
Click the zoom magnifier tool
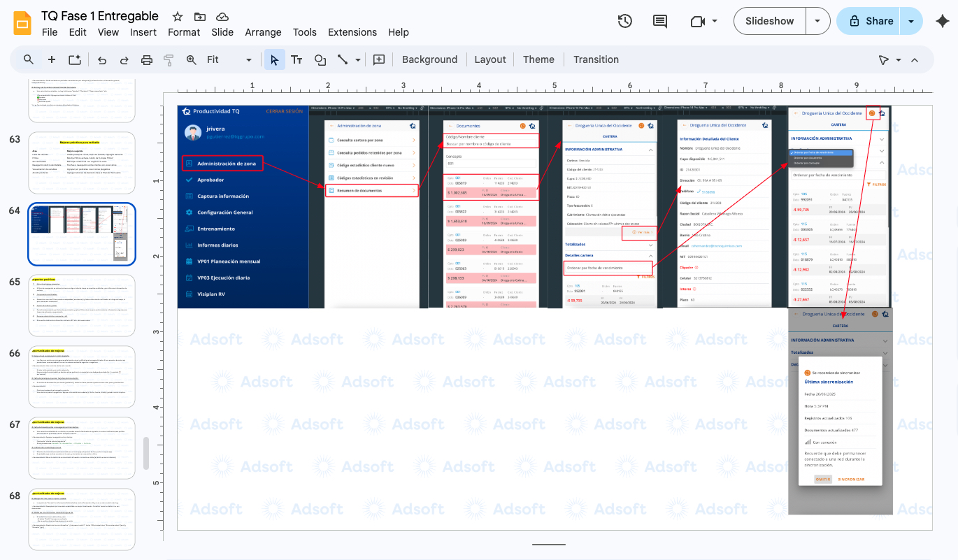[191, 59]
